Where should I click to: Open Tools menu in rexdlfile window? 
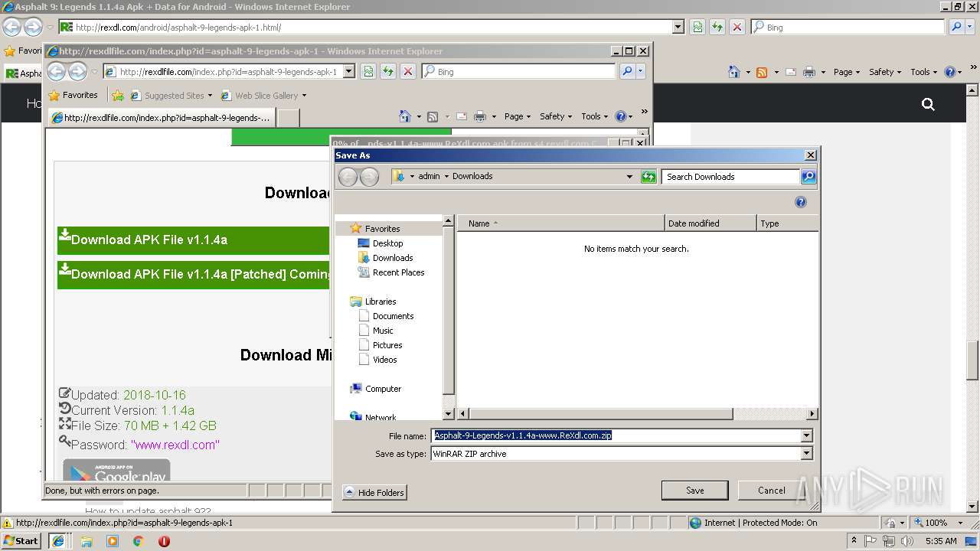(x=595, y=116)
